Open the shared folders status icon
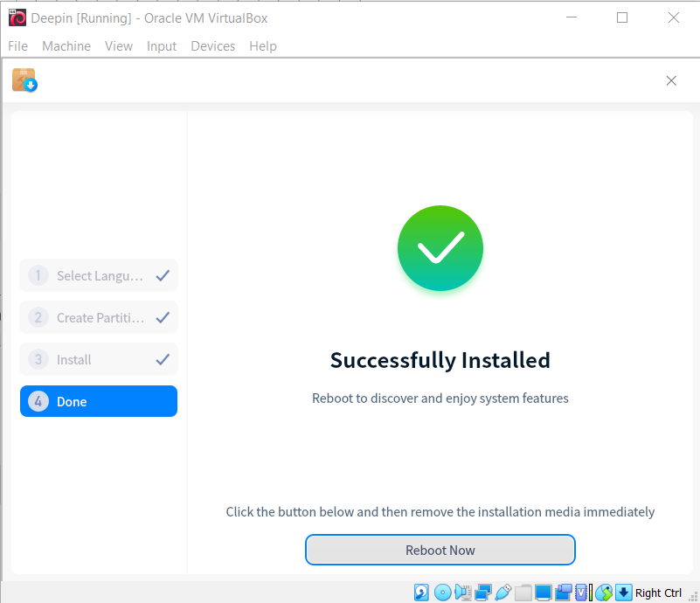 [x=523, y=593]
